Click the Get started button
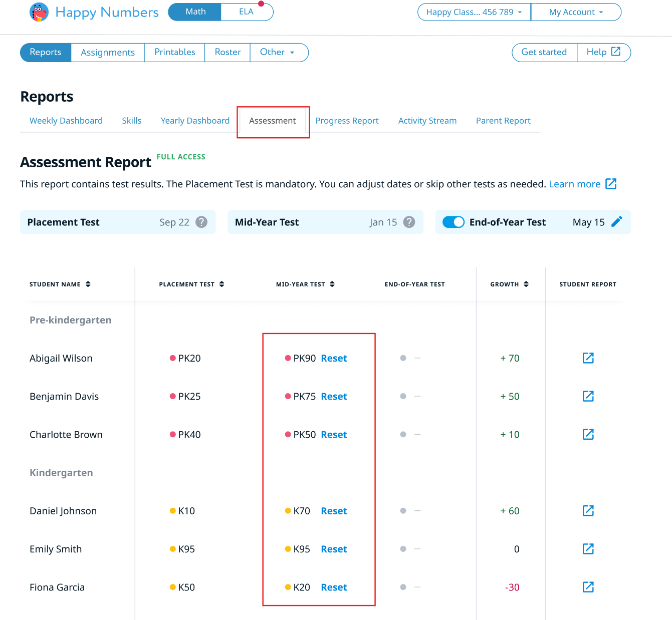 544,52
